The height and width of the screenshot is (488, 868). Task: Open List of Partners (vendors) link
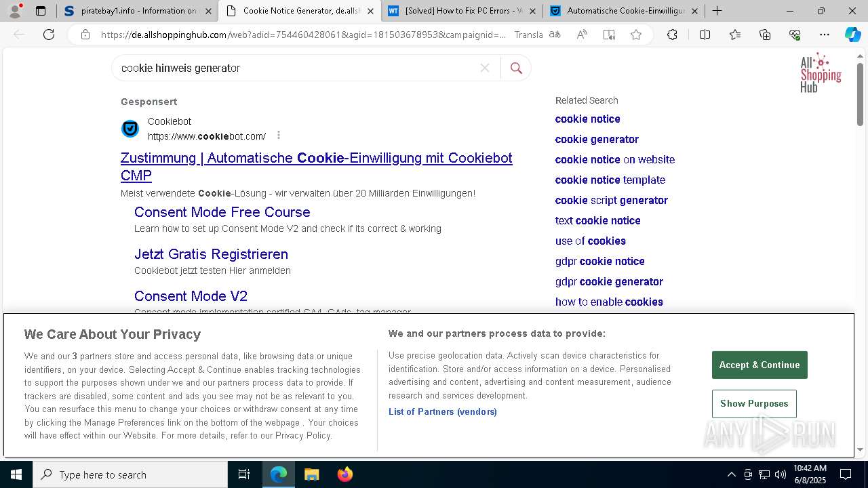pos(443,411)
